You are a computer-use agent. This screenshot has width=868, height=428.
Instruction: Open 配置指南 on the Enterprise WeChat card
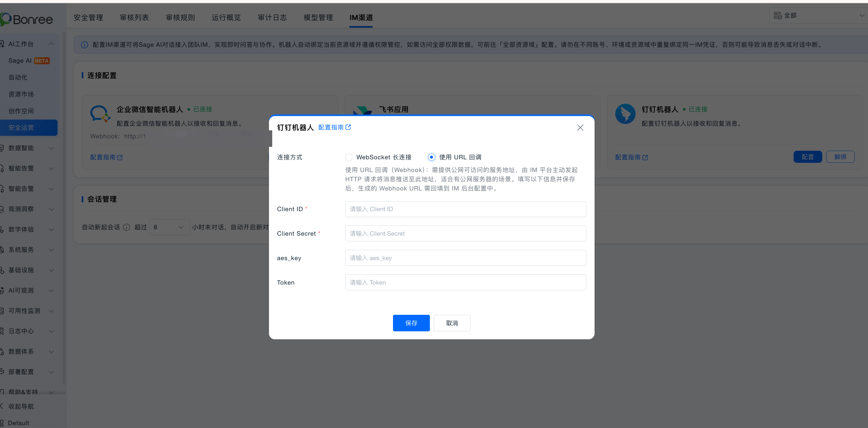coord(106,157)
